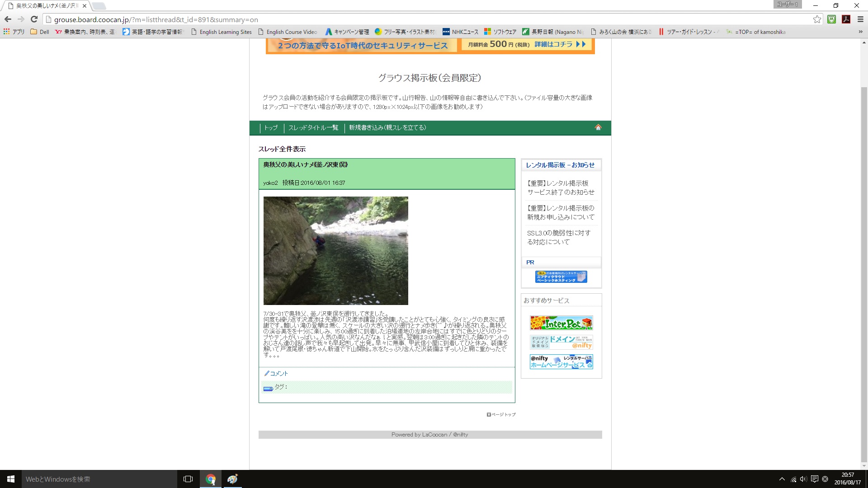Bookmark this page with star icon

tap(817, 19)
